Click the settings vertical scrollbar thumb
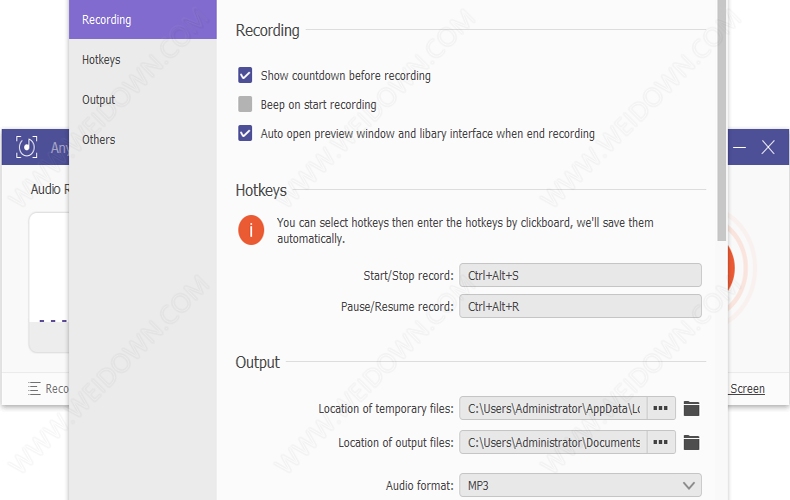The image size is (790, 500). 722,120
